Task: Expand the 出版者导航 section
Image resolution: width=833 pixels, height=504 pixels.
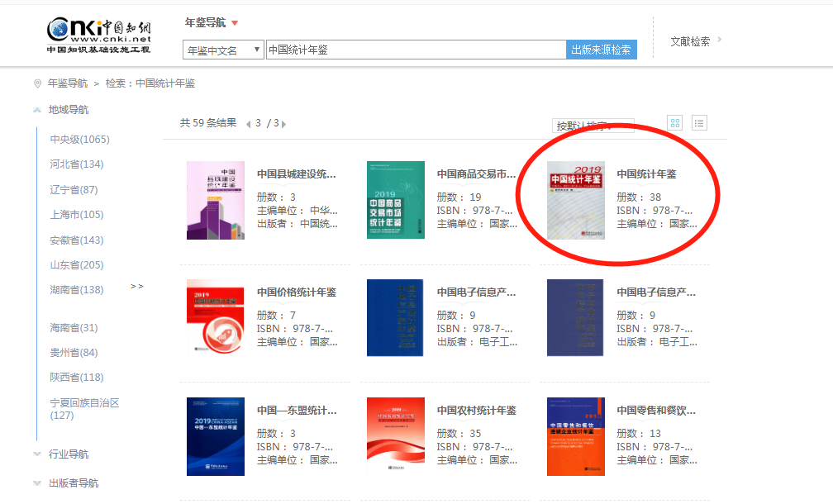Action: pyautogui.click(x=37, y=483)
